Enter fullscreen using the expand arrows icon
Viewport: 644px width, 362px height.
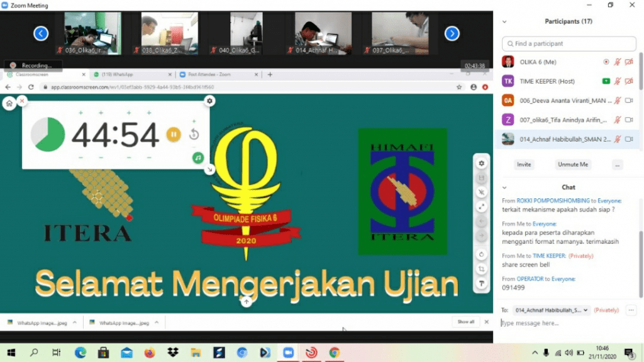(x=481, y=206)
